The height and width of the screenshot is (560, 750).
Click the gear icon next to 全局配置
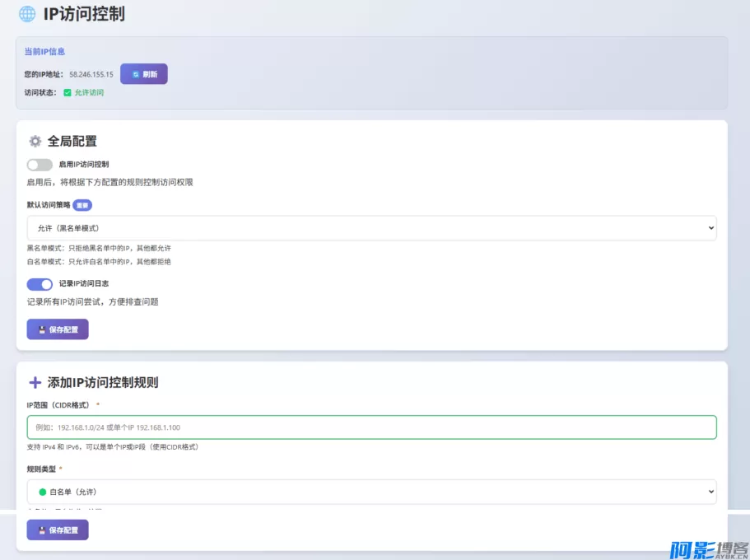(35, 141)
